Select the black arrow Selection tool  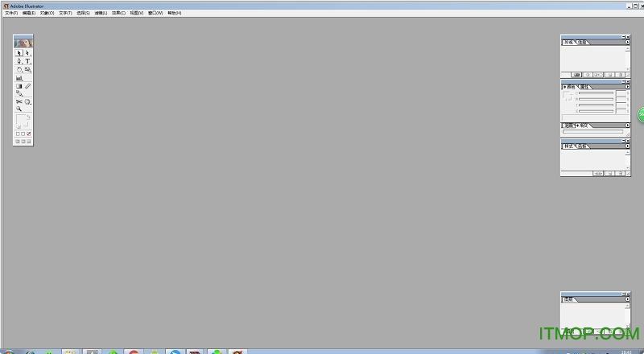pos(19,53)
